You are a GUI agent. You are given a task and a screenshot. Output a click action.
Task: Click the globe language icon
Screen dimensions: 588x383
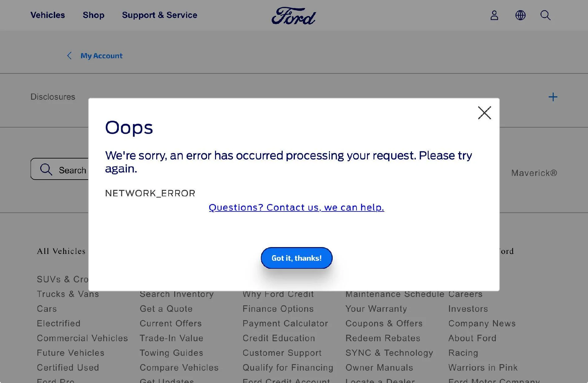(x=521, y=15)
